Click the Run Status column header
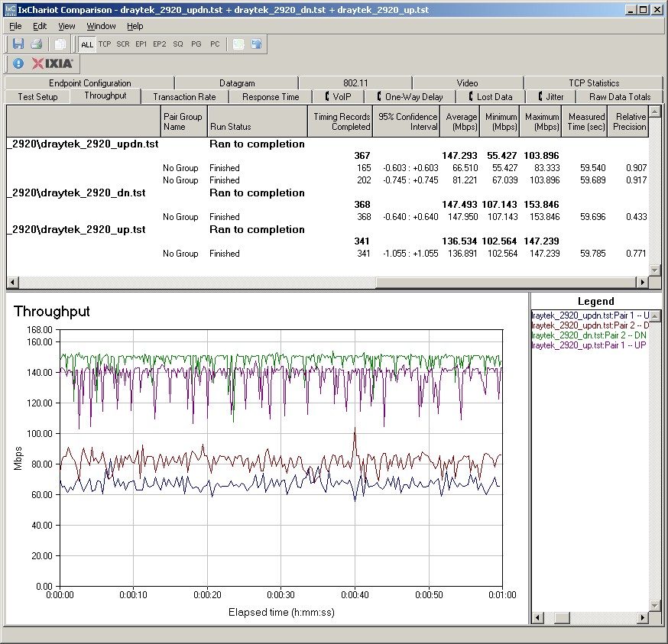 258,121
